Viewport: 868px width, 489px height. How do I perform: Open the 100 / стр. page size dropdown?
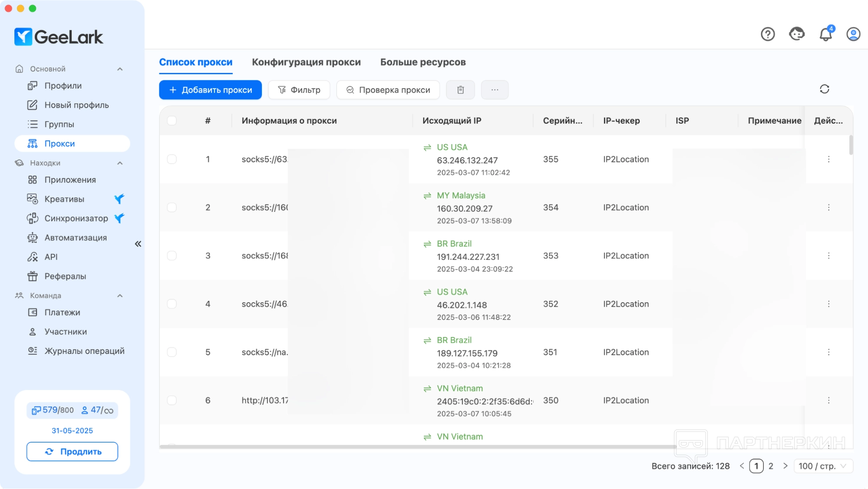click(823, 466)
